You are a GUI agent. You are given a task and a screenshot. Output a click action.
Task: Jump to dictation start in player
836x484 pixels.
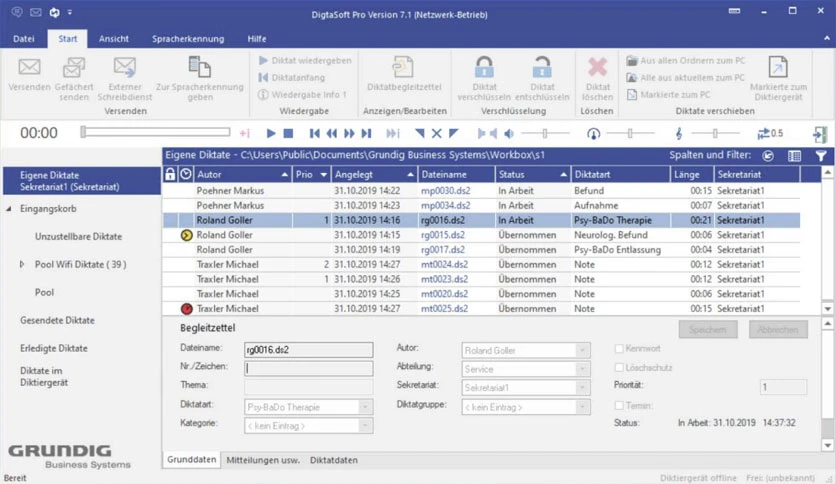pos(315,133)
